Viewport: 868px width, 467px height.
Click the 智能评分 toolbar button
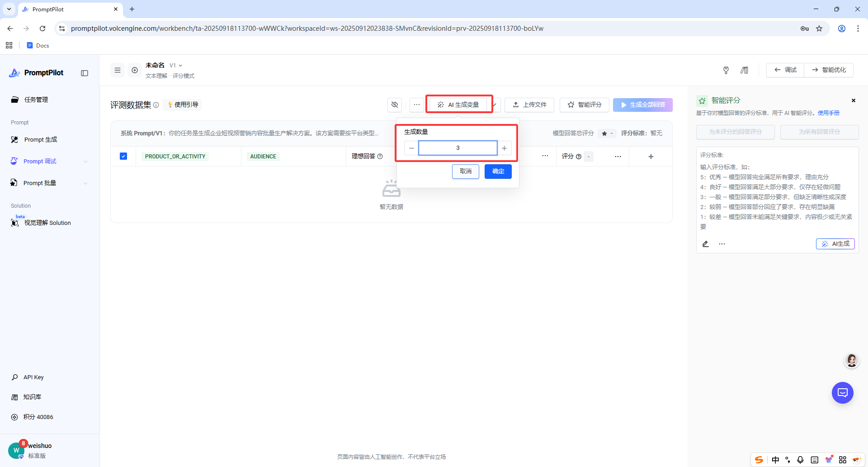(x=585, y=105)
